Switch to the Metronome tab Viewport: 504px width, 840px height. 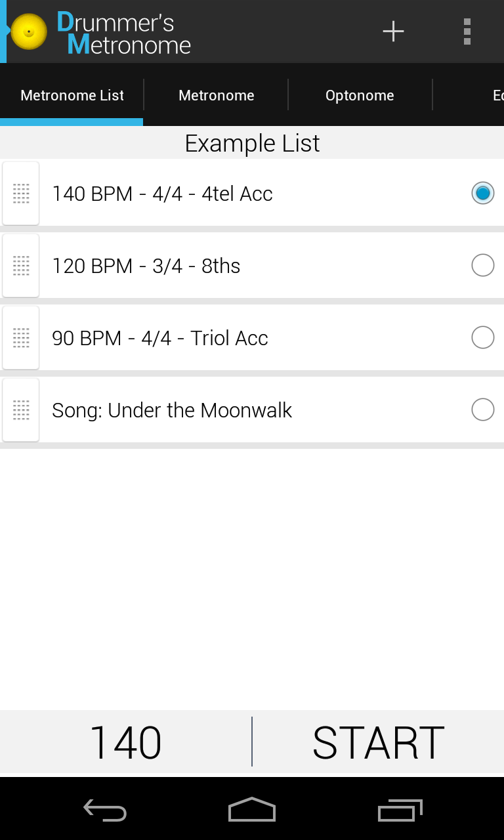[216, 95]
